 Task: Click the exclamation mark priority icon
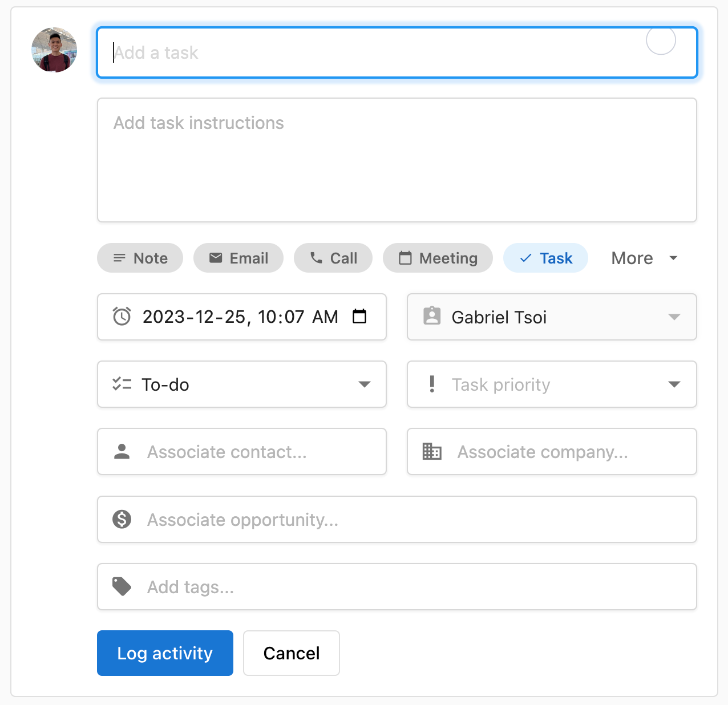(432, 384)
